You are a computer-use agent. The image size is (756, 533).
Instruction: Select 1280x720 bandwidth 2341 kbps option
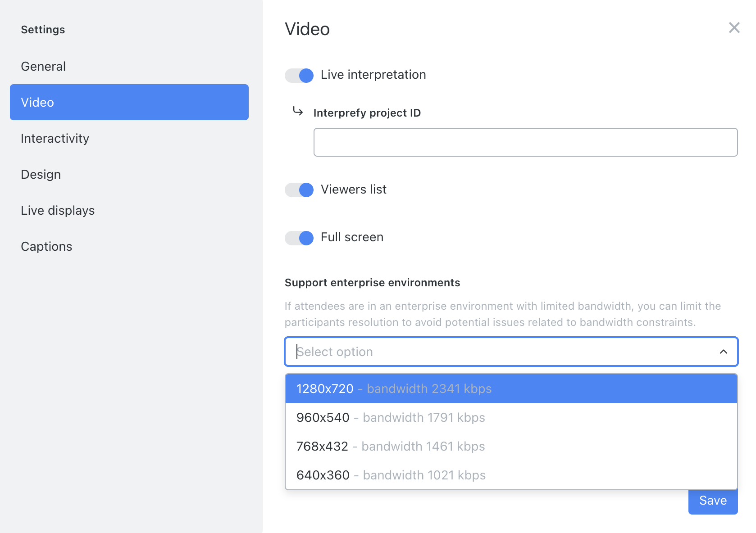click(393, 388)
